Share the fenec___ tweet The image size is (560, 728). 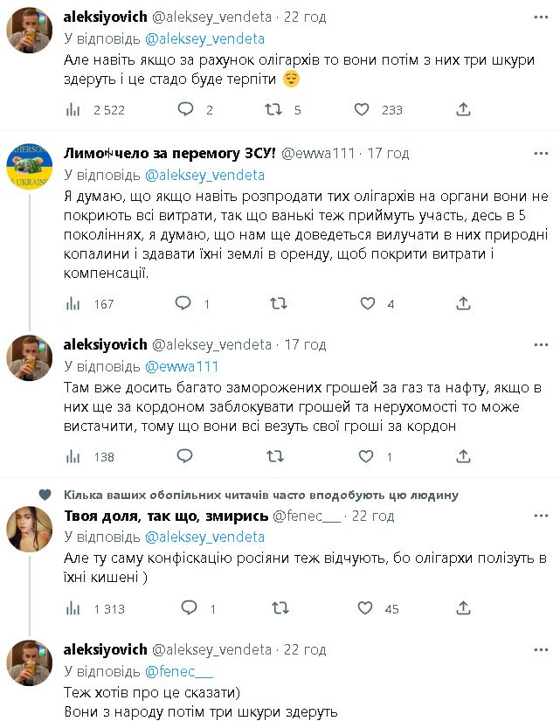463,608
